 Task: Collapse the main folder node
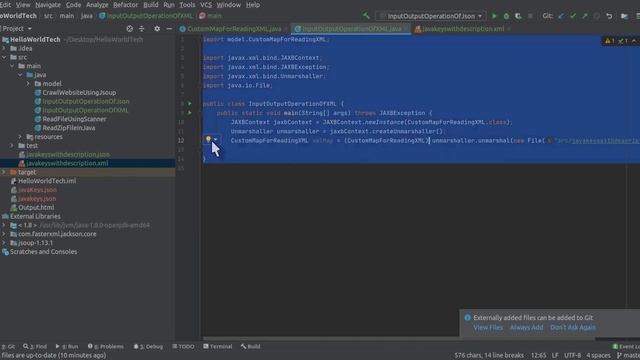click(x=12, y=66)
